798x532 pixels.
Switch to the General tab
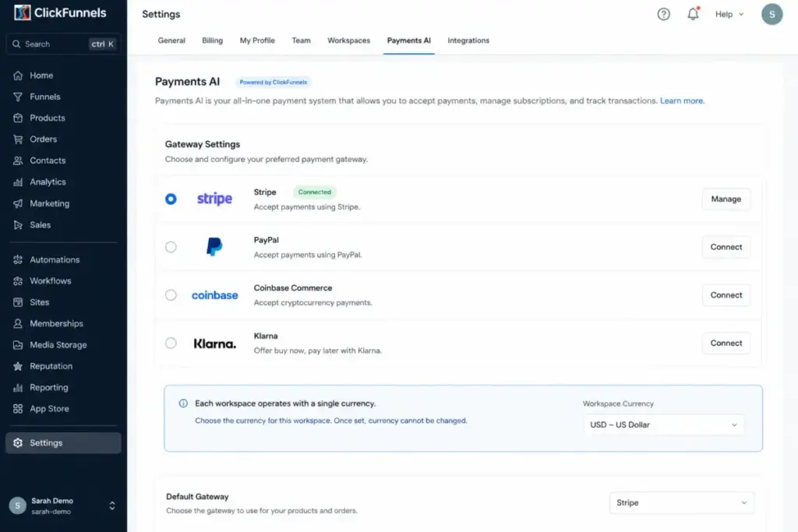[x=171, y=41]
